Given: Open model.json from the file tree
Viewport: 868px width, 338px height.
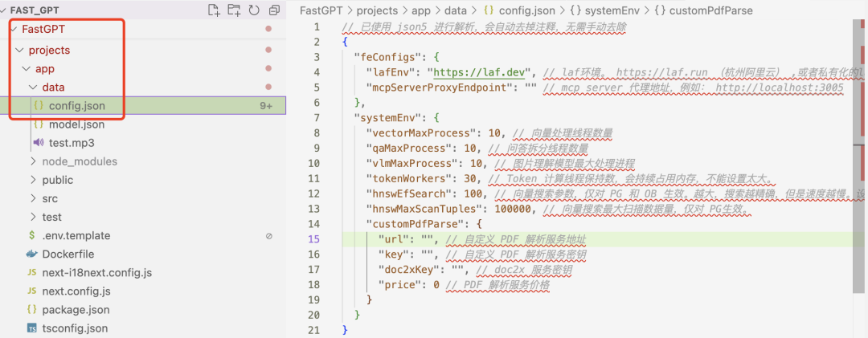Looking at the screenshot, I should click(x=76, y=124).
